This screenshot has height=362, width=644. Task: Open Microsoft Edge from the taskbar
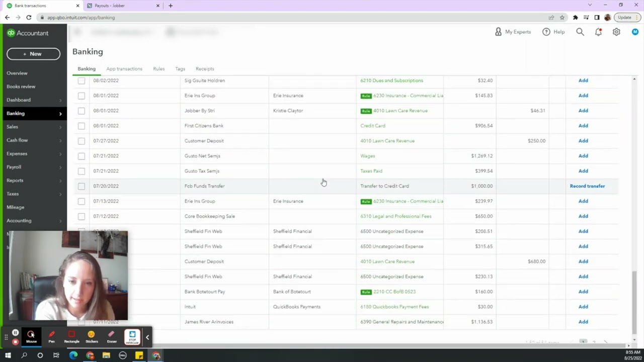(x=73, y=355)
